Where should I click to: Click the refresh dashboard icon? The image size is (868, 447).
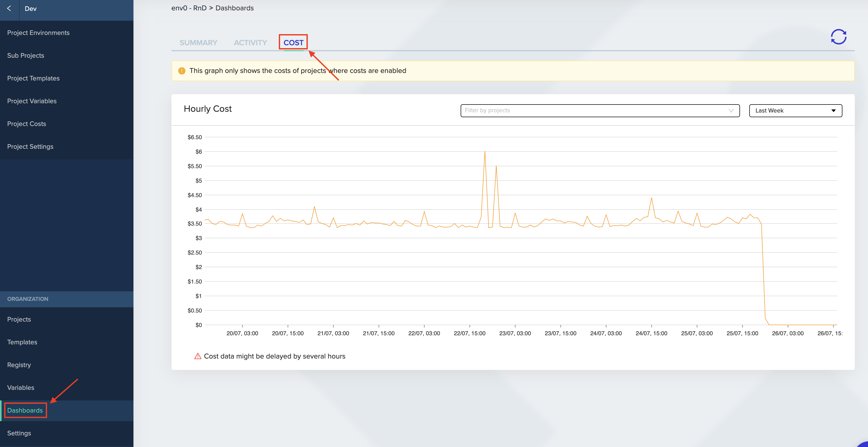click(x=838, y=37)
